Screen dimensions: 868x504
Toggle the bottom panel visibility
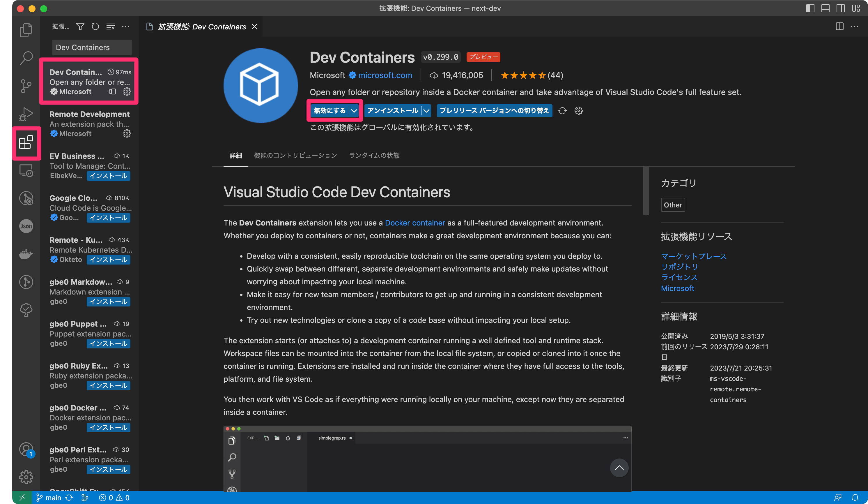[x=826, y=8]
